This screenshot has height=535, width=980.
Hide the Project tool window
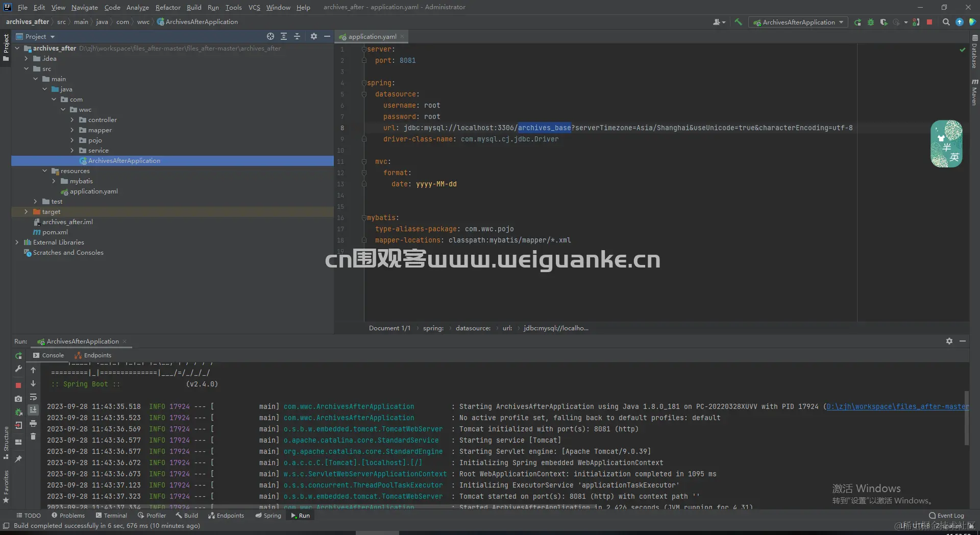pyautogui.click(x=327, y=36)
